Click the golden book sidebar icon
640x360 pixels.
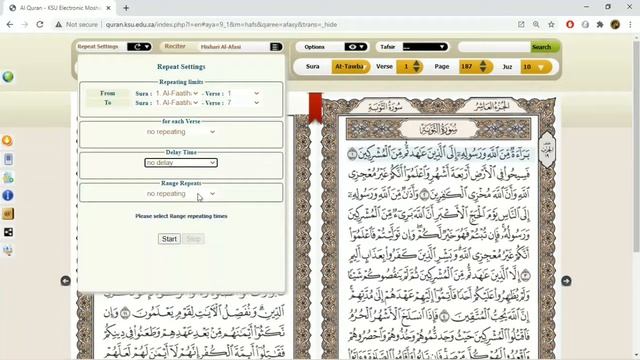click(8, 214)
